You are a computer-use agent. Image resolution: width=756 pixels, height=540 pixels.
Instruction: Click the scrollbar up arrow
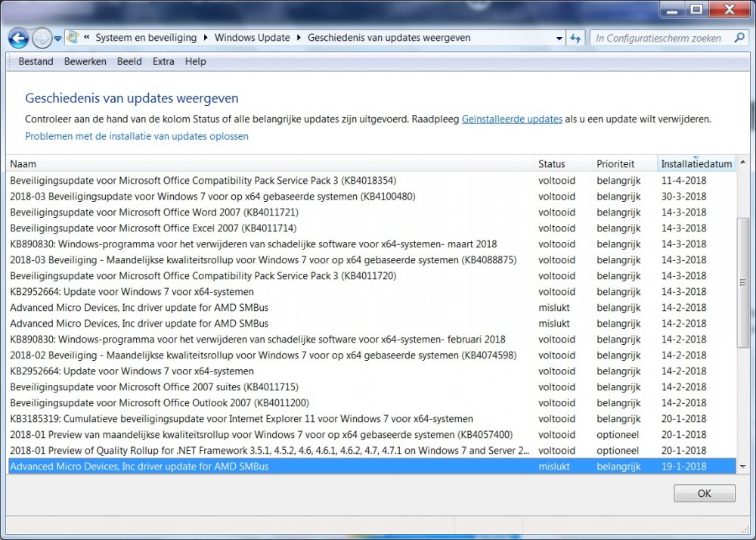click(x=742, y=163)
